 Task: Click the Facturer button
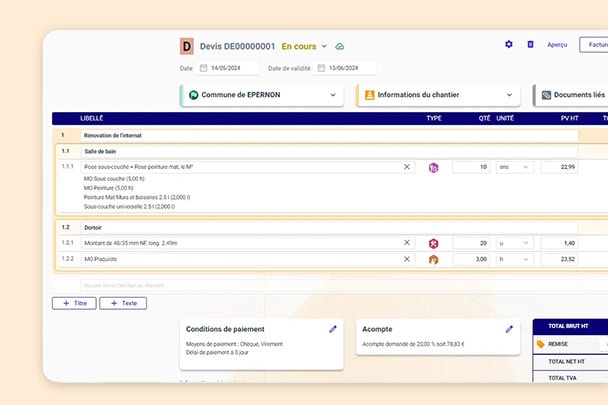point(594,45)
